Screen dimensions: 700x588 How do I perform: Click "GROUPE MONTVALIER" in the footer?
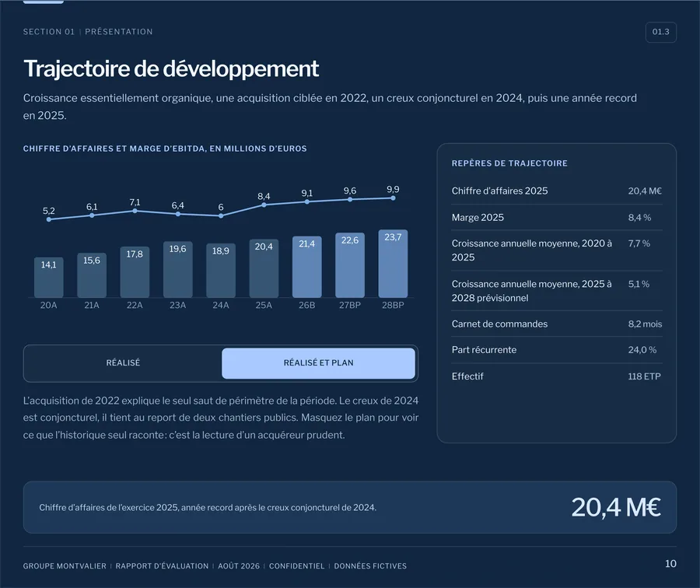tap(65, 566)
